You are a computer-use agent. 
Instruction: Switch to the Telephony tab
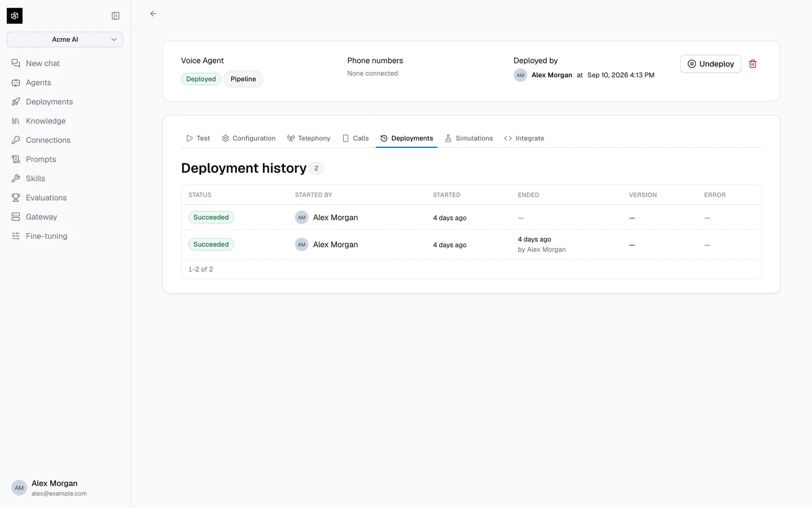[x=309, y=138]
